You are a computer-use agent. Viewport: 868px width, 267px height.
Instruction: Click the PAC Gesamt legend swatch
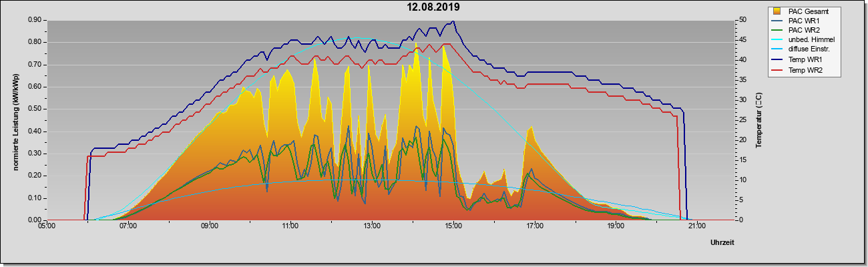[x=777, y=11]
